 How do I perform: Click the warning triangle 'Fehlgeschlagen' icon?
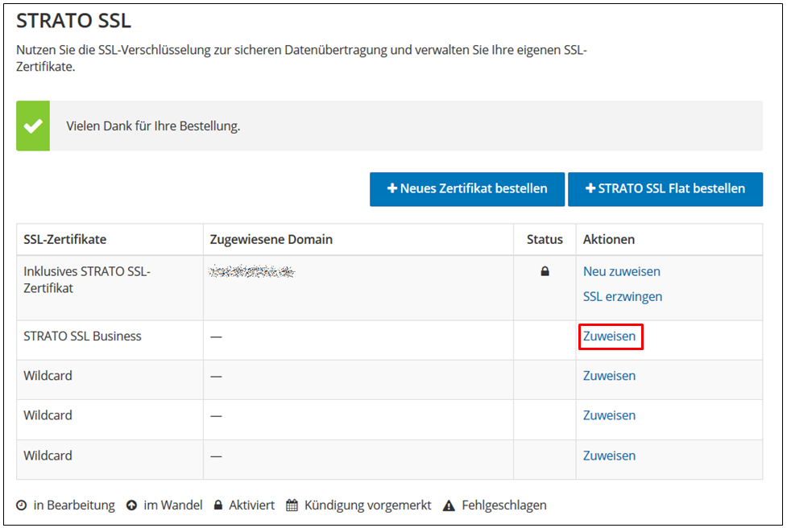coord(448,505)
